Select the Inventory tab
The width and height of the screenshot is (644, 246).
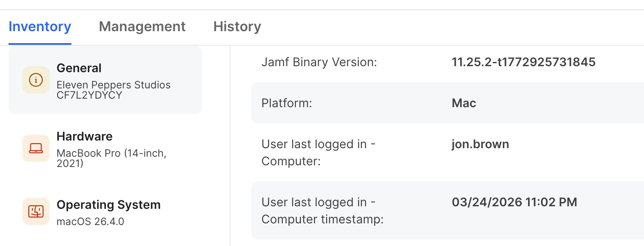tap(40, 26)
